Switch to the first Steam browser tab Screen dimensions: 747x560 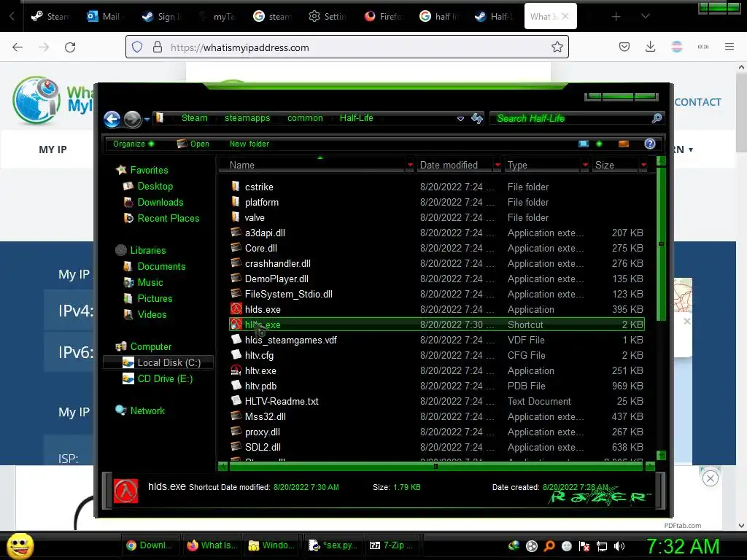50,16
